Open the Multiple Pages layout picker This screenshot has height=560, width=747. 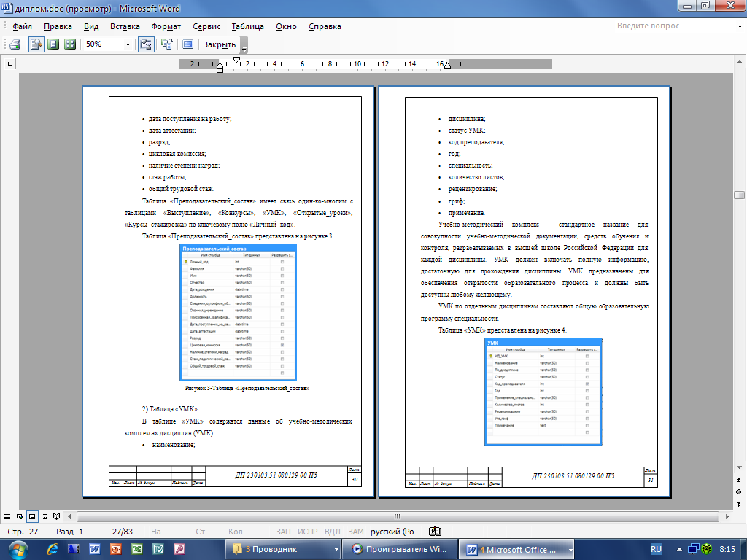(70, 44)
